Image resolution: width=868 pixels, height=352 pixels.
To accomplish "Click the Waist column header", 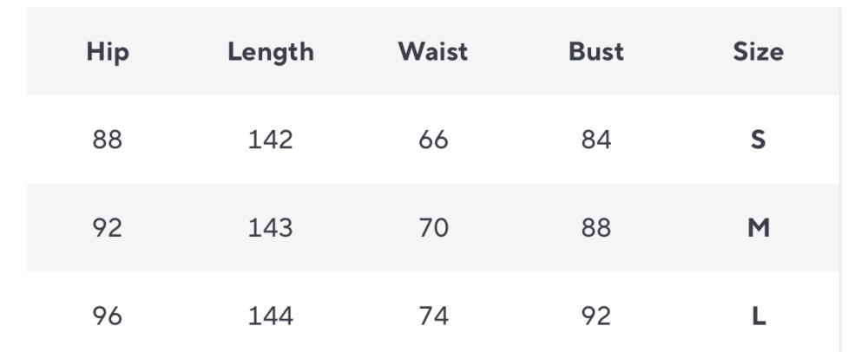I will pyautogui.click(x=433, y=52).
